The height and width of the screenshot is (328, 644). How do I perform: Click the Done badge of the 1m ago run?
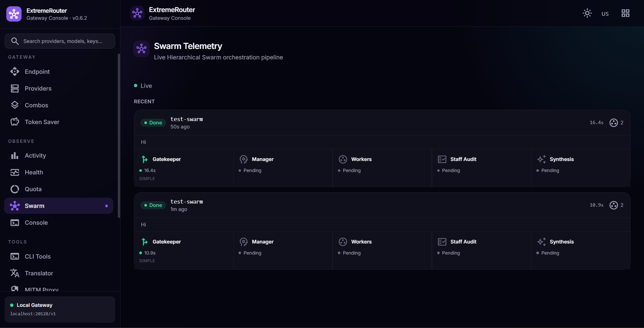(x=153, y=205)
